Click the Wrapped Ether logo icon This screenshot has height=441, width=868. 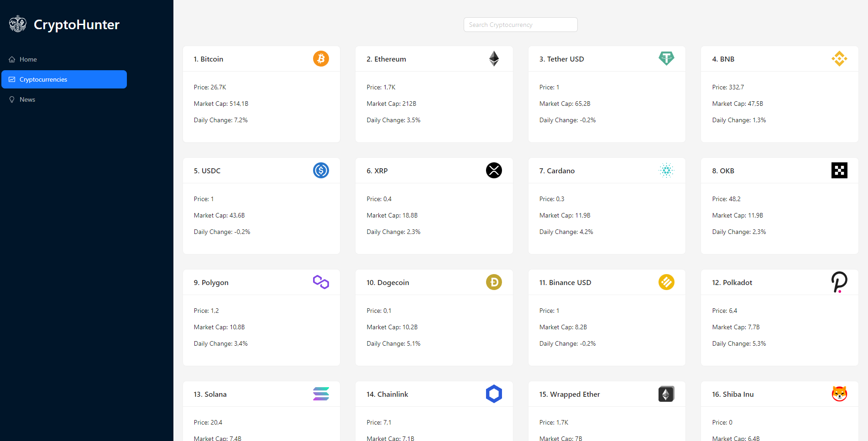click(666, 394)
